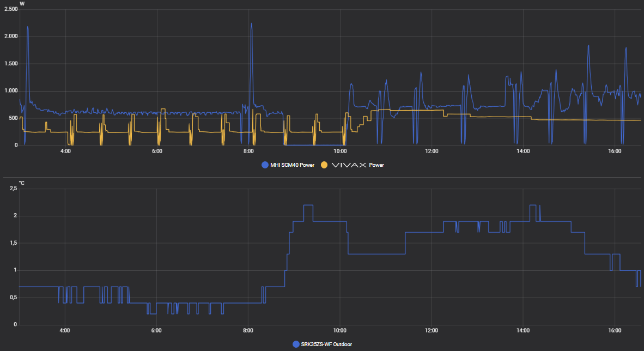This screenshot has height=351, width=644.
Task: Click the 10:00 tick on the power chart
Action: coord(340,151)
